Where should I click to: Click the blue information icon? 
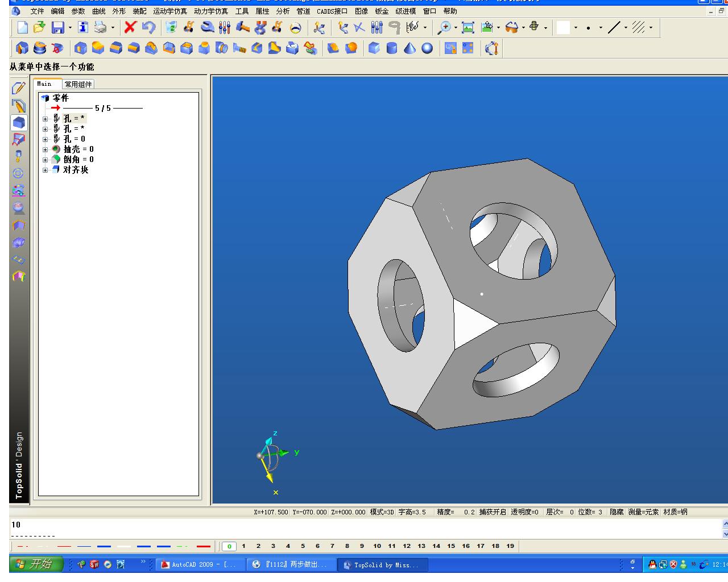pyautogui.click(x=83, y=27)
